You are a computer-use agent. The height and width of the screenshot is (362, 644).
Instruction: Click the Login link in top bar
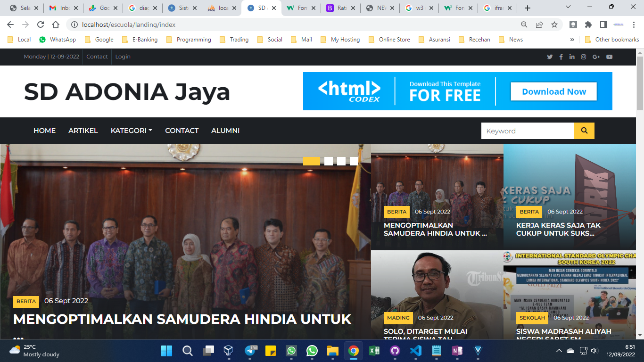(123, 57)
